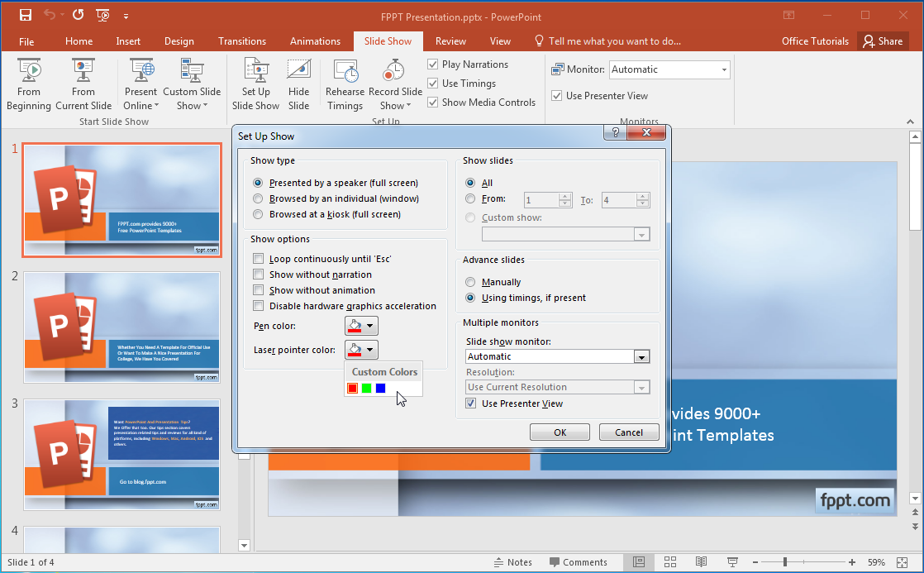The image size is (924, 573).
Task: Open Present Online feature
Action: coord(140,83)
